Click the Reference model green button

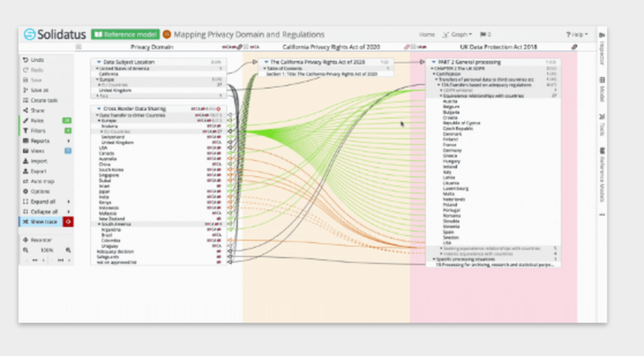[126, 35]
